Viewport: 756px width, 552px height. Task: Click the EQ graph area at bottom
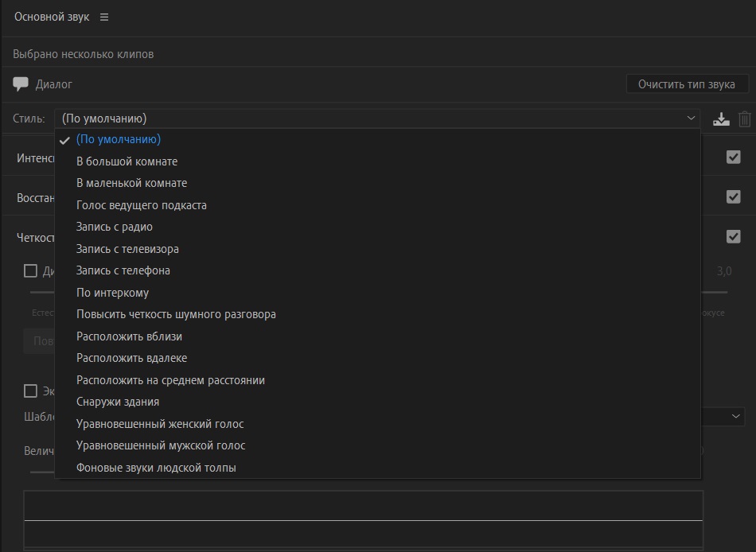click(x=363, y=519)
